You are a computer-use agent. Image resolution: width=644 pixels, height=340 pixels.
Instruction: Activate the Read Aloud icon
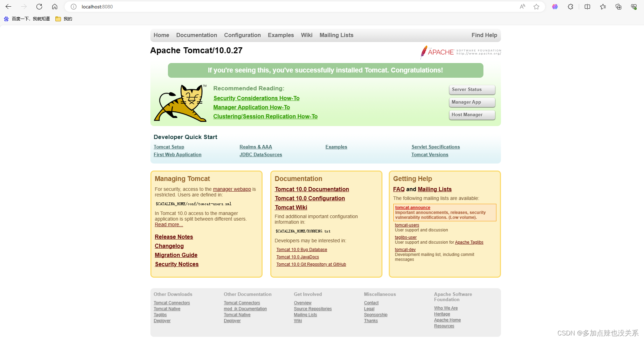click(x=522, y=7)
